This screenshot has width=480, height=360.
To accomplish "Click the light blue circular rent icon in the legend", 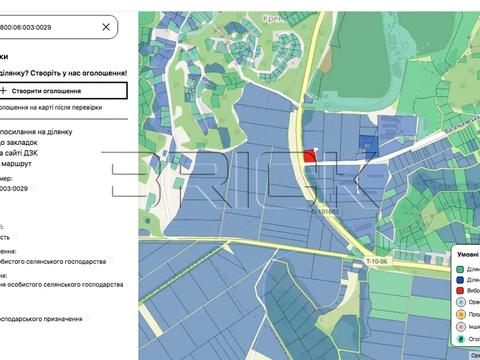I will [x=460, y=302].
